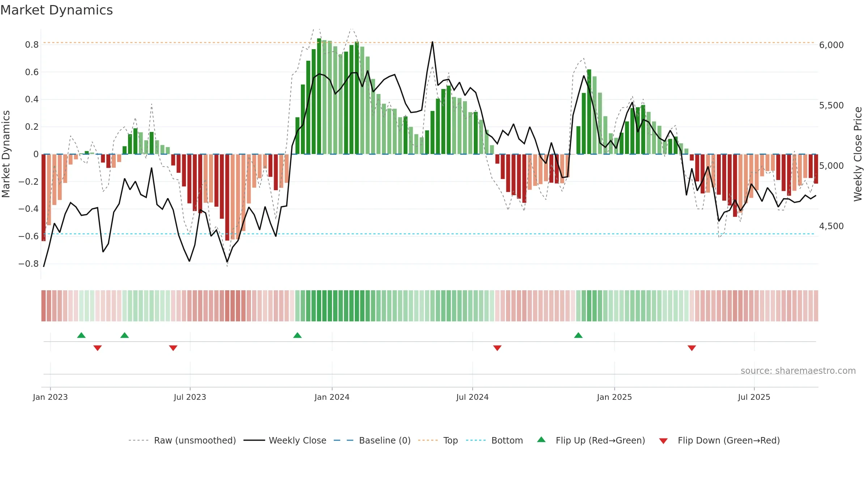868x488 pixels.
Task: Click the 5,000 price axis label
Action: [831, 166]
